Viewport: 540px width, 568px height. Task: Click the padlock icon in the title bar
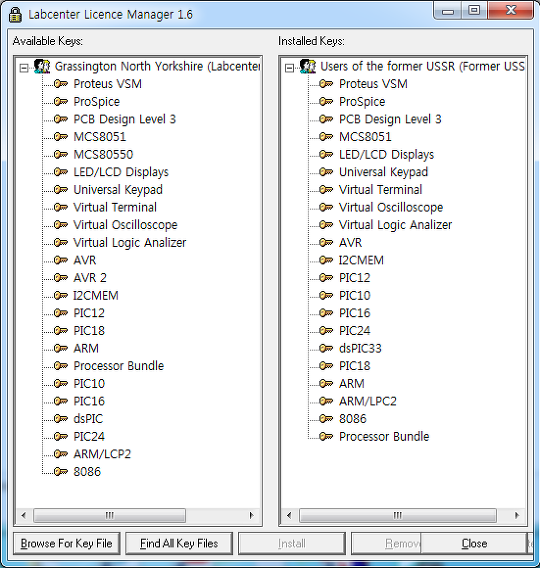15,14
